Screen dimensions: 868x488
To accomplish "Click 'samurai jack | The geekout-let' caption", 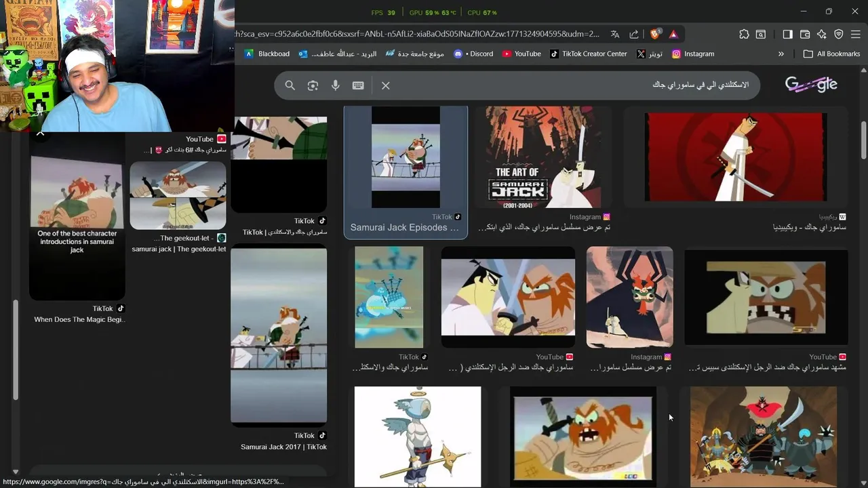I will 179,249.
